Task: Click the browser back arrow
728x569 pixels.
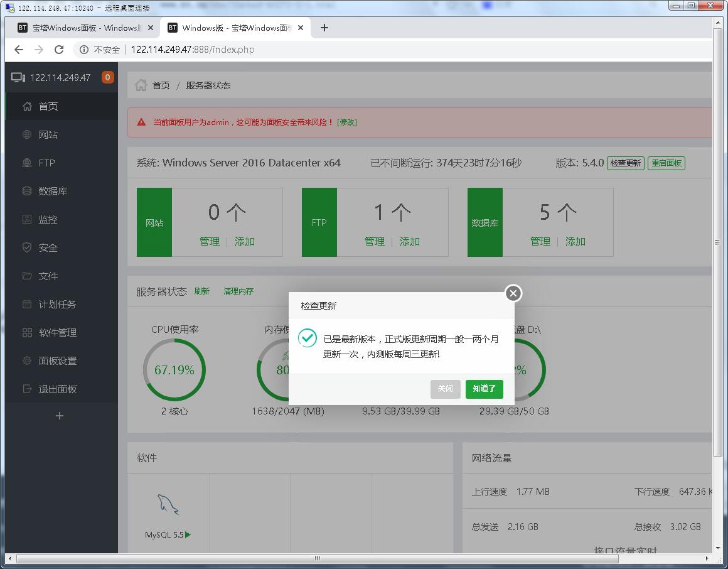Action: click(x=19, y=50)
